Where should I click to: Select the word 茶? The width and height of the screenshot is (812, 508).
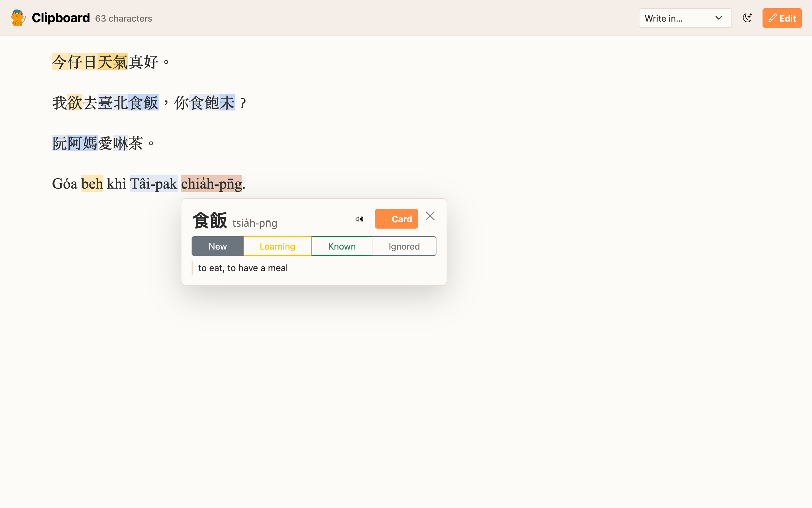click(135, 144)
